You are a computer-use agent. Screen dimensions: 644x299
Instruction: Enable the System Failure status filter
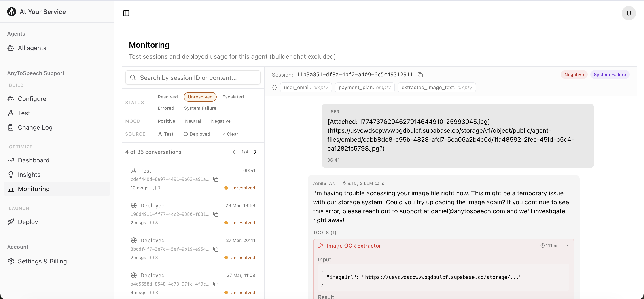tap(200, 108)
